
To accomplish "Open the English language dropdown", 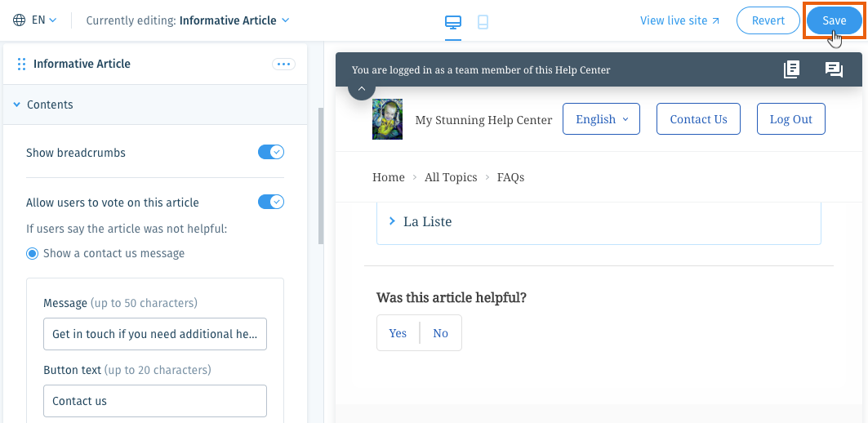I will click(601, 119).
